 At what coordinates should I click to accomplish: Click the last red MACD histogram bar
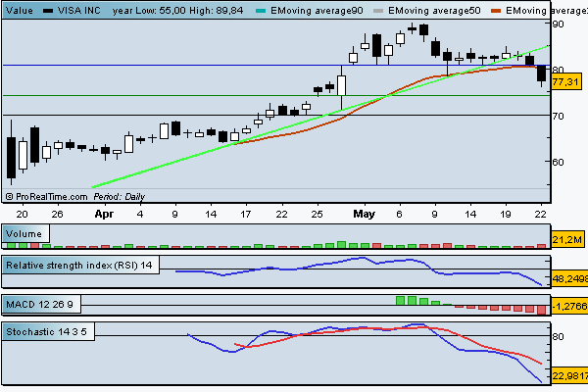click(542, 310)
